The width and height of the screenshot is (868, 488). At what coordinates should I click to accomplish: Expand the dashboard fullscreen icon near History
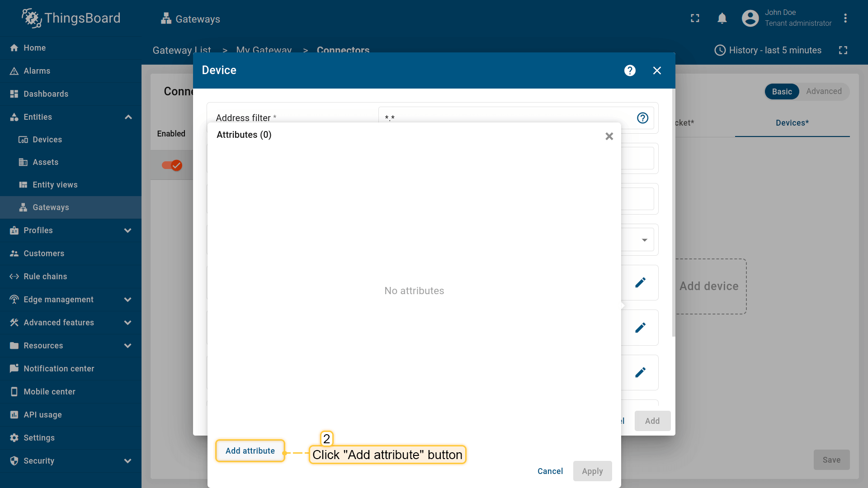[843, 50]
